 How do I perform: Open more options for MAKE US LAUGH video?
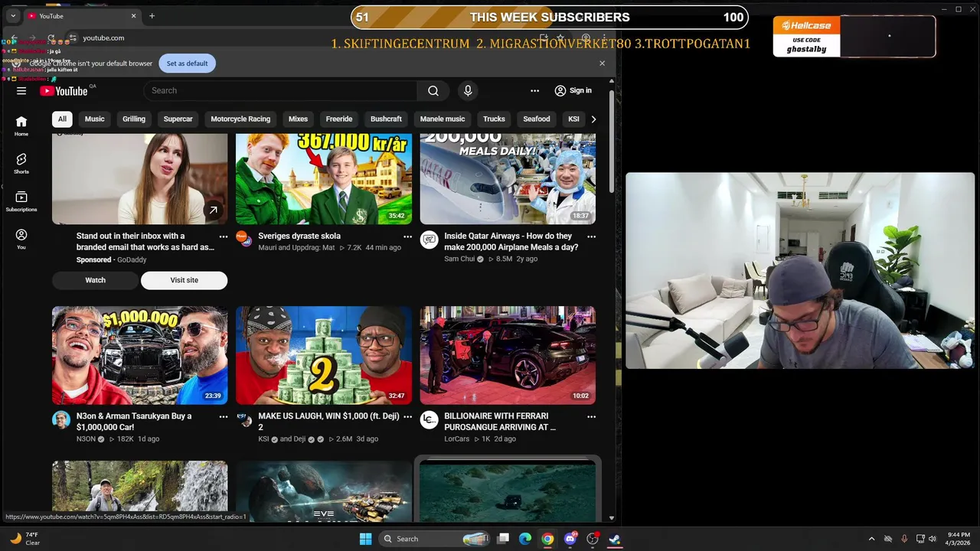[407, 417]
